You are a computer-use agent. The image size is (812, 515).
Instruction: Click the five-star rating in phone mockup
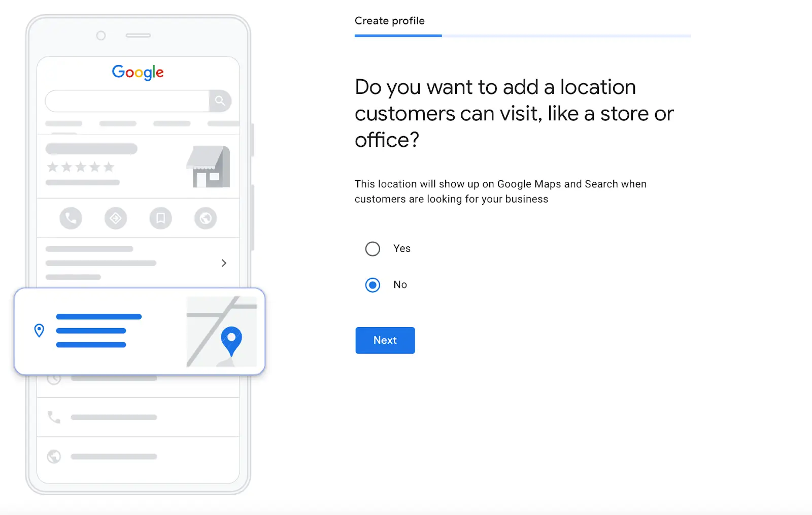81,167
